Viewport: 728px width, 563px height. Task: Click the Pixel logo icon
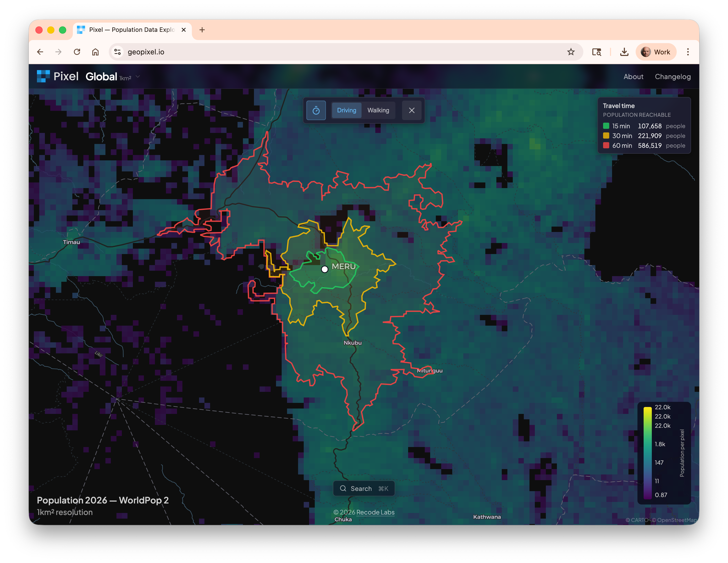tap(43, 76)
